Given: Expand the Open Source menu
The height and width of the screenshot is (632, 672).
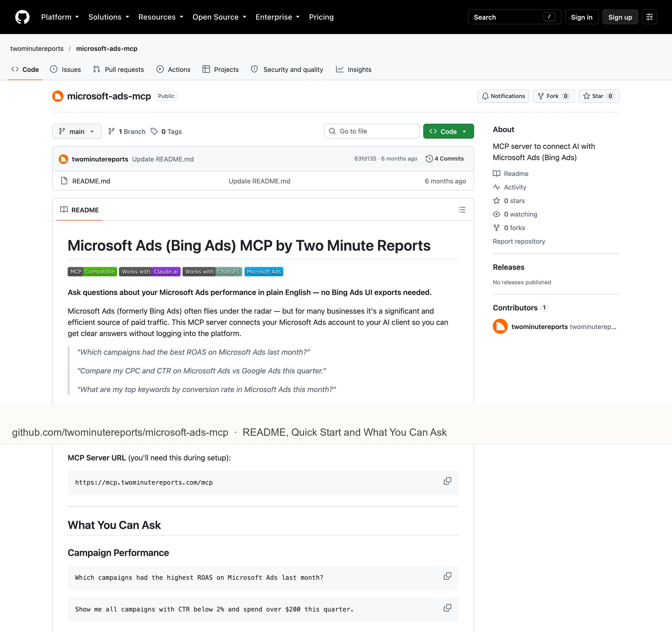Looking at the screenshot, I should (219, 17).
